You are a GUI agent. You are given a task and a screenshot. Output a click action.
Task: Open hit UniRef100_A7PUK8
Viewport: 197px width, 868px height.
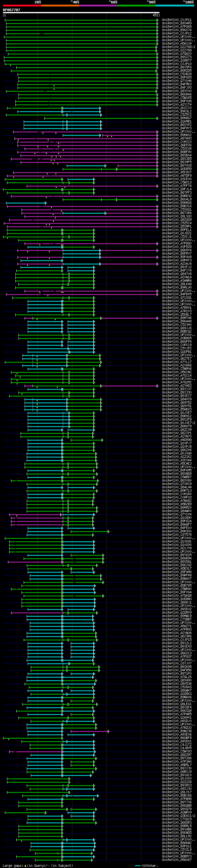tap(176, 26)
